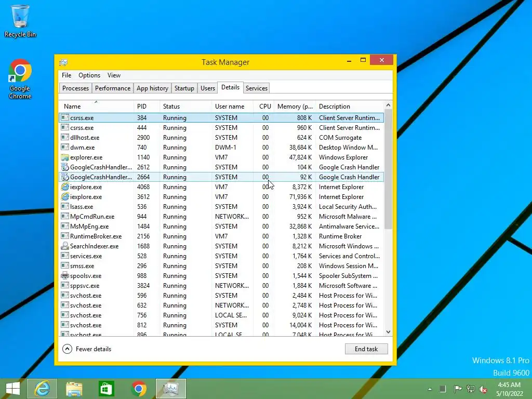The height and width of the screenshot is (399, 532).
Task: Switch to the Users tab
Action: point(208,88)
